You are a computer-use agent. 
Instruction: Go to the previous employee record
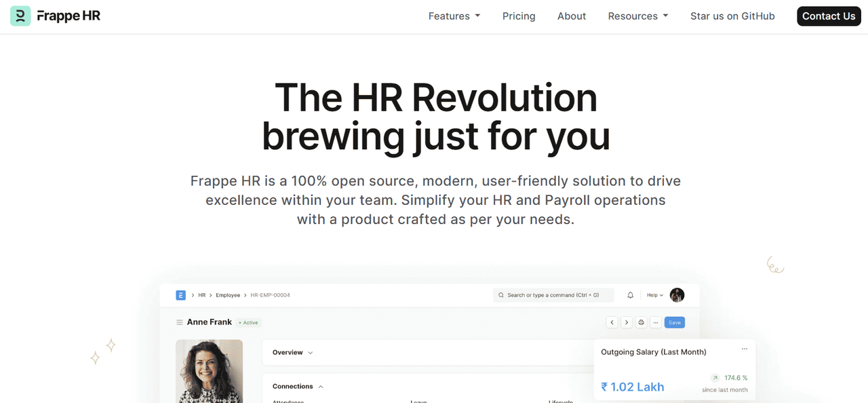(x=612, y=322)
